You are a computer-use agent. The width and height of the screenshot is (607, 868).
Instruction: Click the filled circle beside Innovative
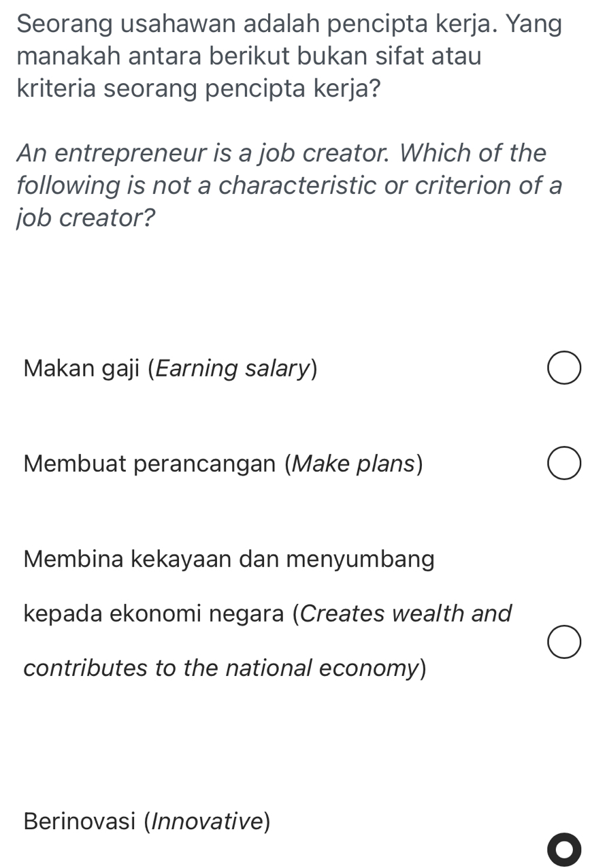tap(564, 849)
